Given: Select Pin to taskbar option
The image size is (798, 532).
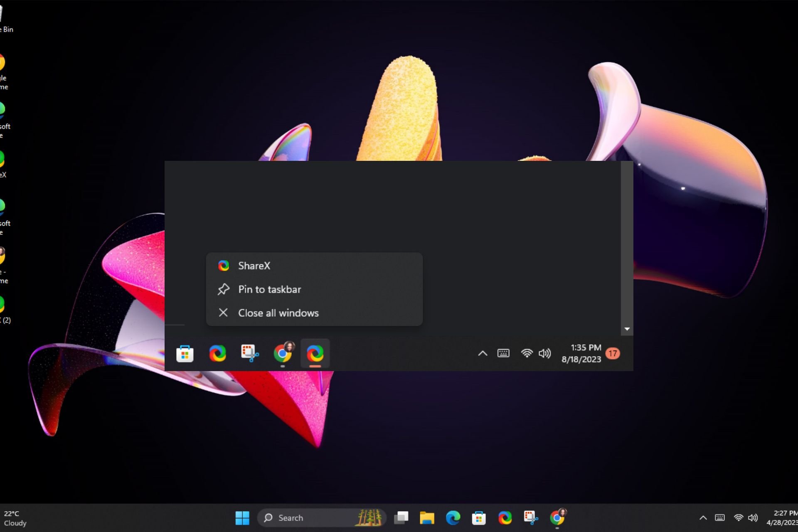Looking at the screenshot, I should (x=270, y=289).
